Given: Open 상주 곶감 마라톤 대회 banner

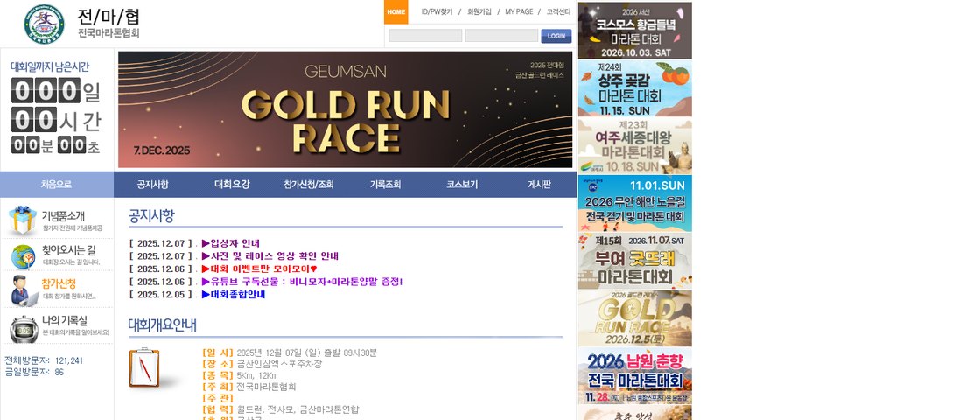Looking at the screenshot, I should point(634,88).
